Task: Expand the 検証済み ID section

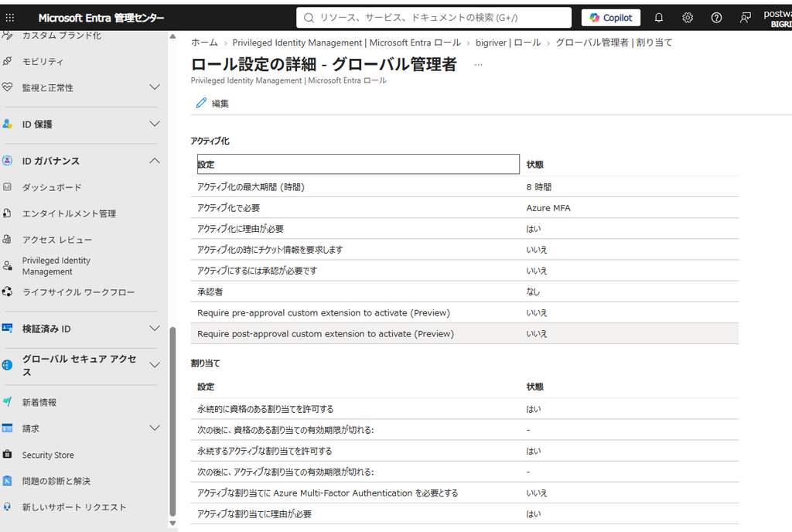Action: tap(155, 329)
